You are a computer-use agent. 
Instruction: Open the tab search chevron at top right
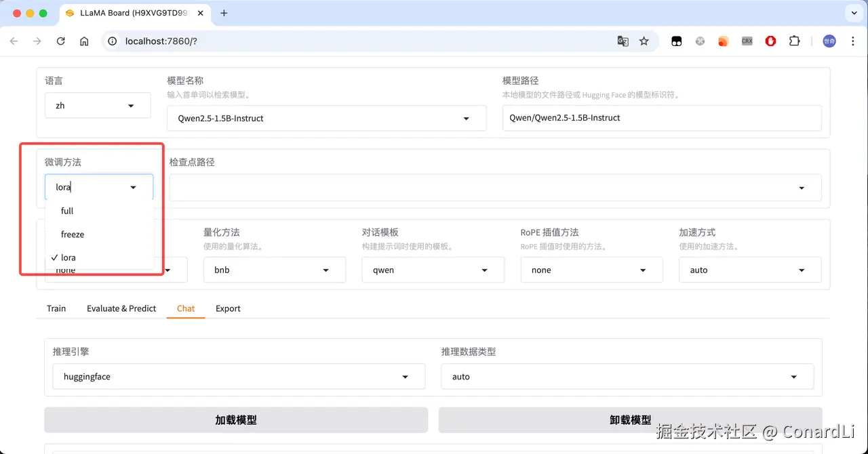click(x=853, y=13)
